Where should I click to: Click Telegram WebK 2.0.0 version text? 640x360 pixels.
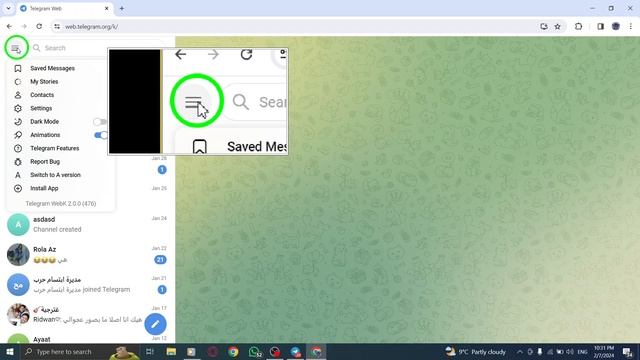point(61,203)
